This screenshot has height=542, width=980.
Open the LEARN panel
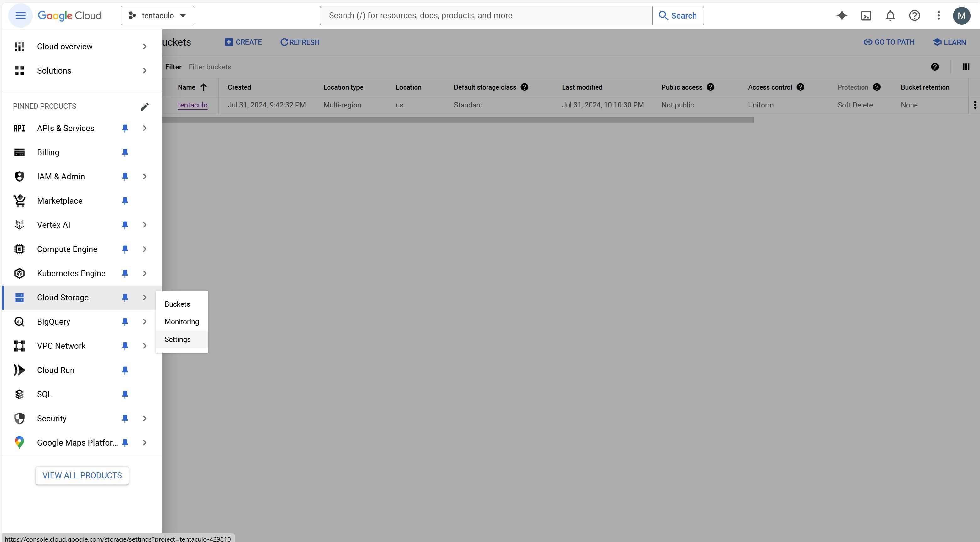click(x=950, y=42)
